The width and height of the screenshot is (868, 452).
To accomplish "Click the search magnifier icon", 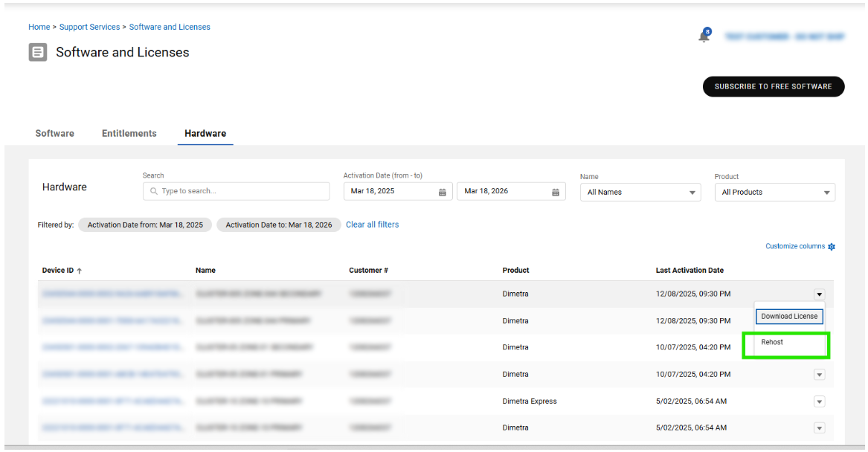I will pyautogui.click(x=154, y=191).
